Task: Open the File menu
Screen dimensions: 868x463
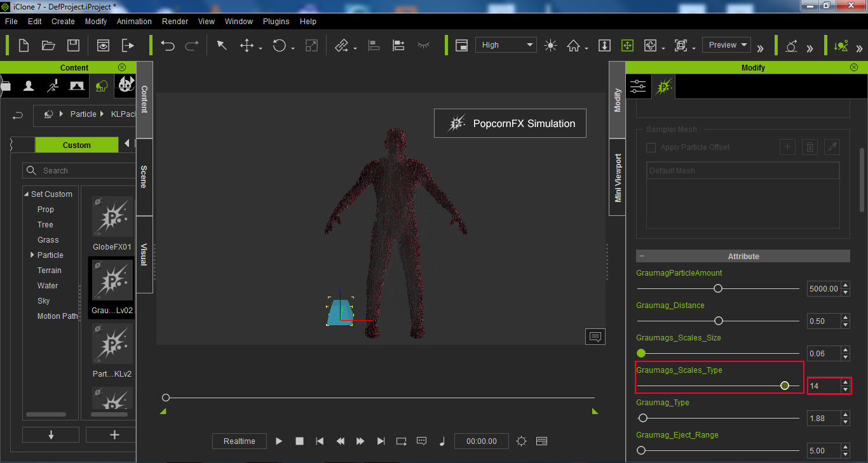Action: point(11,21)
